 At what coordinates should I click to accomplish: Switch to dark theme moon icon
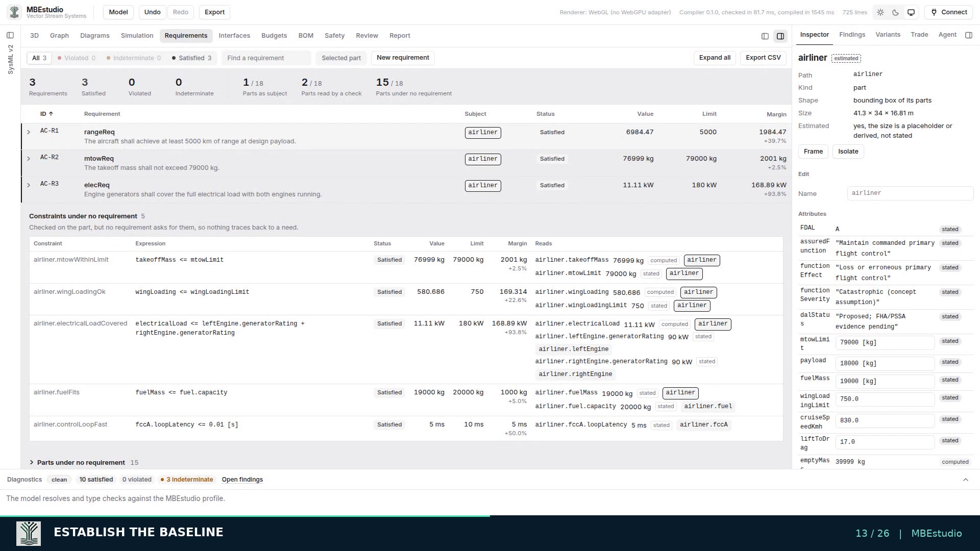tap(895, 12)
